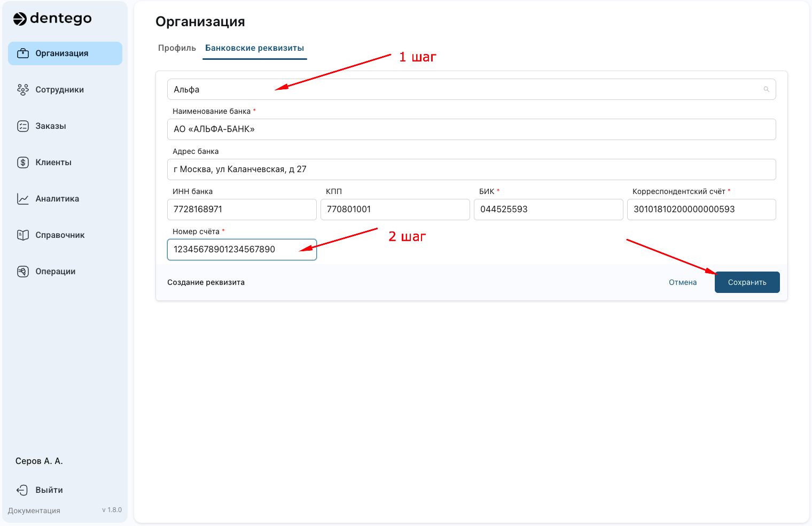Click the Клиенты dollar icon

pyautogui.click(x=23, y=163)
